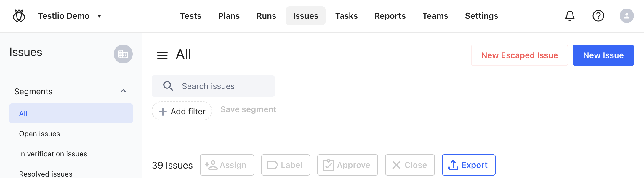Open the Settings navigation item
This screenshot has height=178, width=644.
click(481, 16)
